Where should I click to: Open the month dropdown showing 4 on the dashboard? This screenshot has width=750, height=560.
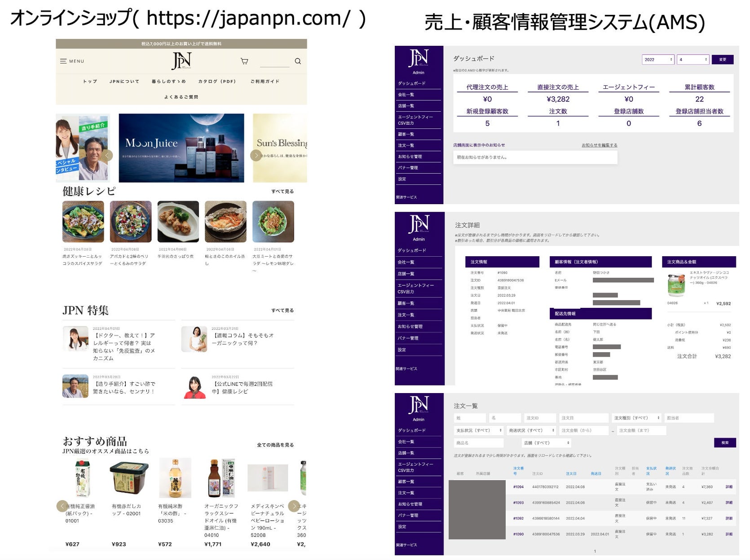coord(693,60)
